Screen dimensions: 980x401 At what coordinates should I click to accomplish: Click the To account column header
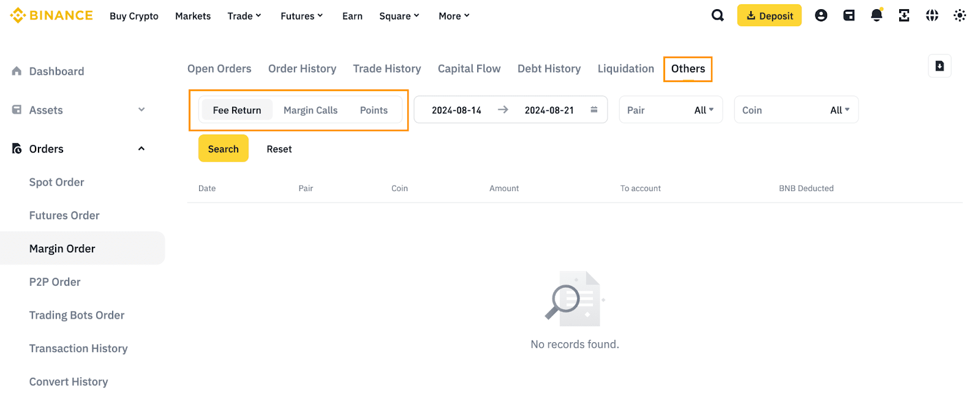point(641,188)
